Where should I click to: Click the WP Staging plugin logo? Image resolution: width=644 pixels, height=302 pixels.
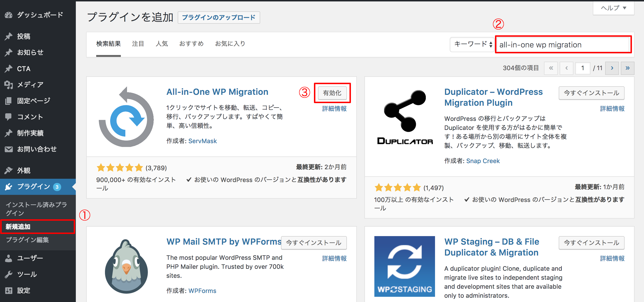404,266
